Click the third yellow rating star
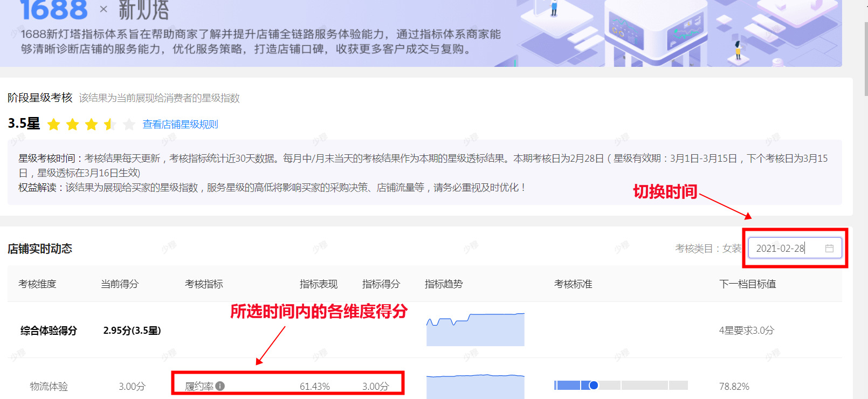The width and height of the screenshot is (868, 399). tap(91, 125)
